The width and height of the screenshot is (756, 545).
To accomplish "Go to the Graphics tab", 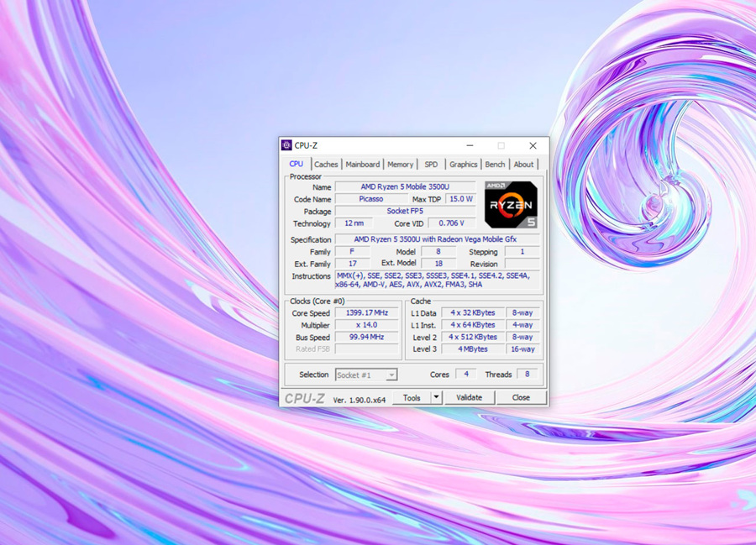I will tap(464, 165).
